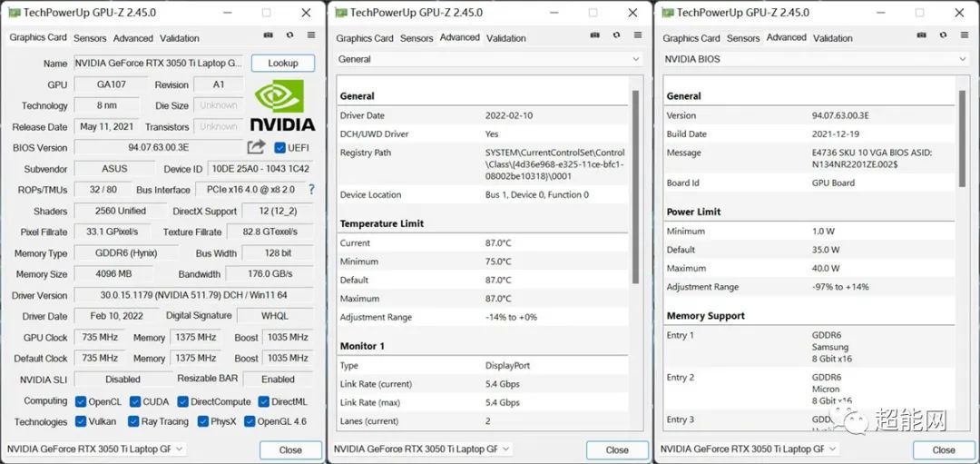Open hamburger menu in left GPU-Z window
Image resolution: width=980 pixels, height=464 pixels.
pyautogui.click(x=310, y=35)
